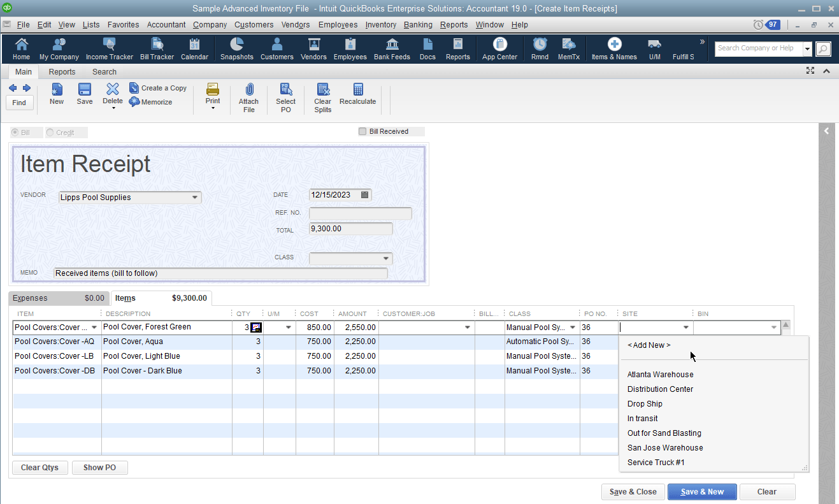Click the Memorize icon
This screenshot has width=839, height=504.
click(151, 102)
